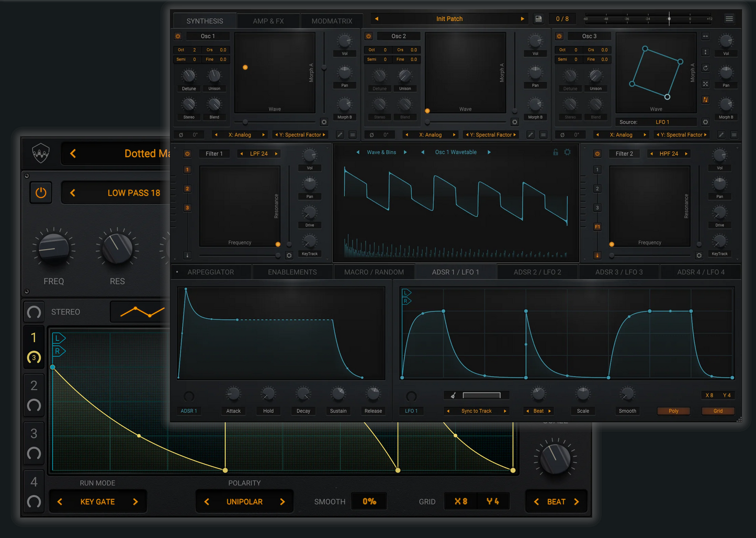Open Filter 2 pad settings gear
Viewport: 756px width, 538px height.
(699, 255)
